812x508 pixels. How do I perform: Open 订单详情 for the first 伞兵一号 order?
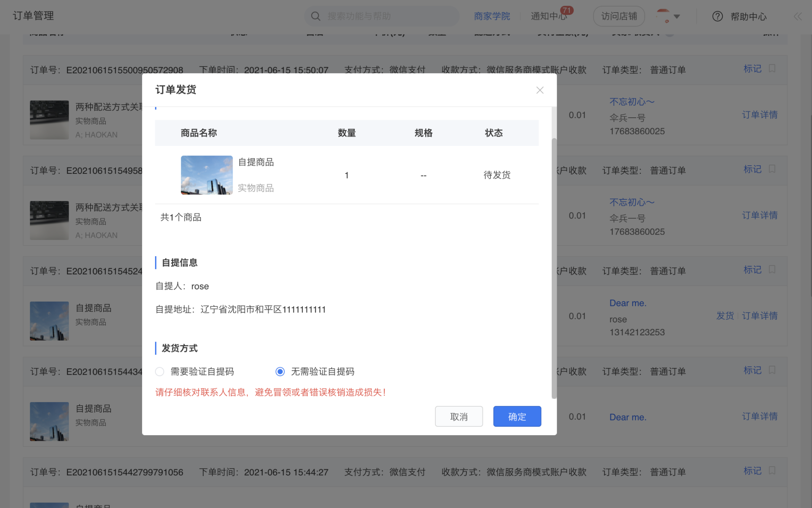(x=759, y=115)
